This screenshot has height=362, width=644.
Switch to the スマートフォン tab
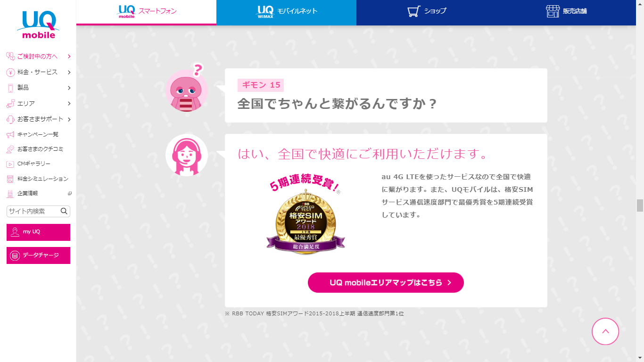pos(146,12)
